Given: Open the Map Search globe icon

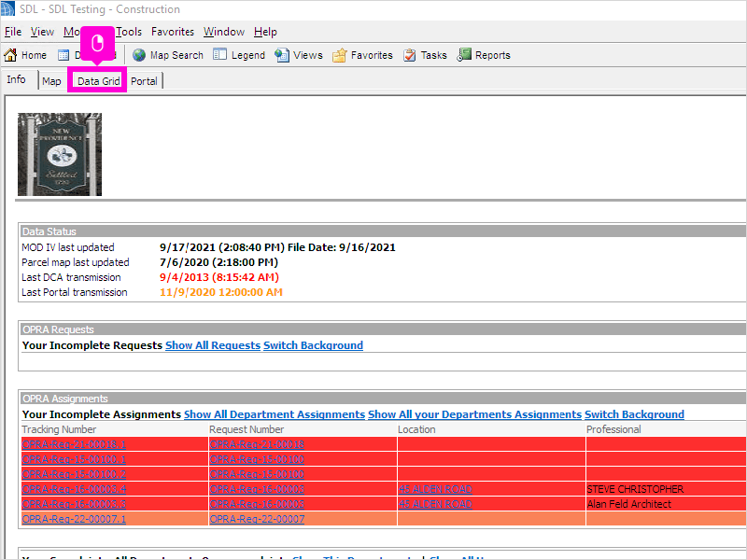Looking at the screenshot, I should (139, 55).
